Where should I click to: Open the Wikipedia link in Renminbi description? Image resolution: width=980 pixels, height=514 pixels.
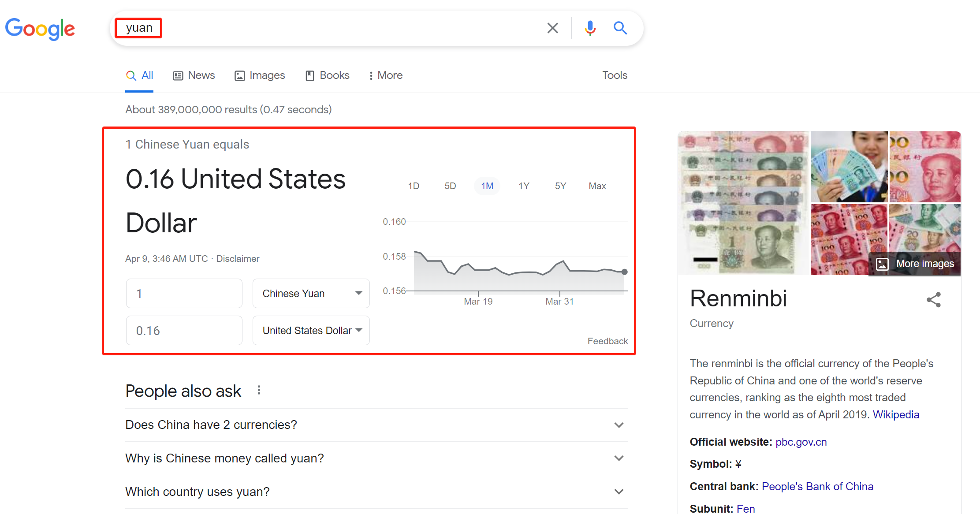coord(896,415)
